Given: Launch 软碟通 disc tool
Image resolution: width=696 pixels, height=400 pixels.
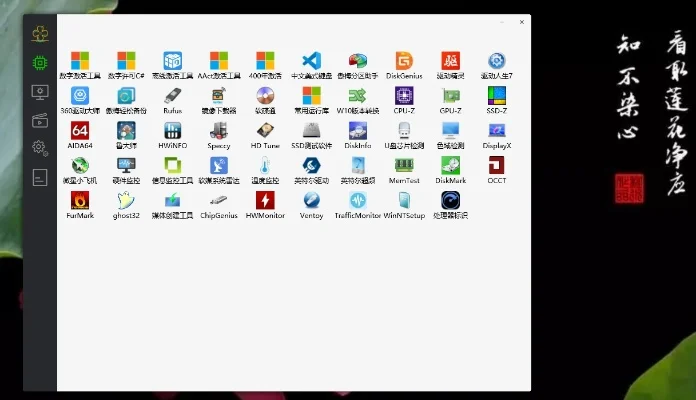Looking at the screenshot, I should pyautogui.click(x=265, y=100).
